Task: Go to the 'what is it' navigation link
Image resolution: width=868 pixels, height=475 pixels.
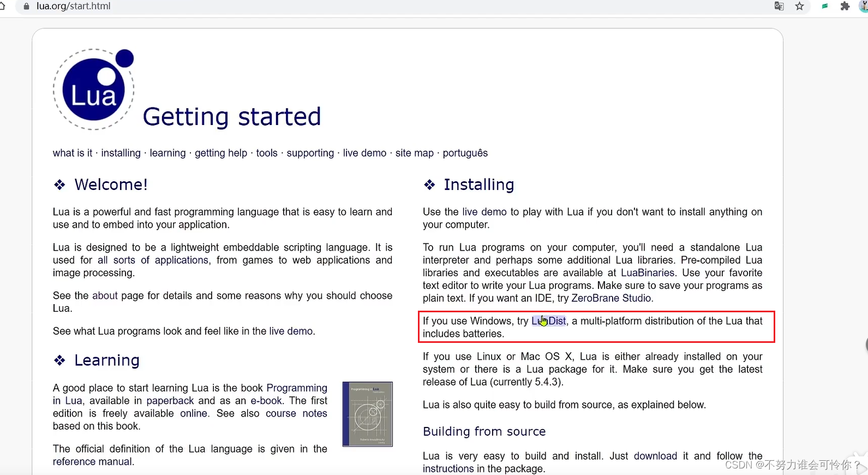Action: (73, 153)
